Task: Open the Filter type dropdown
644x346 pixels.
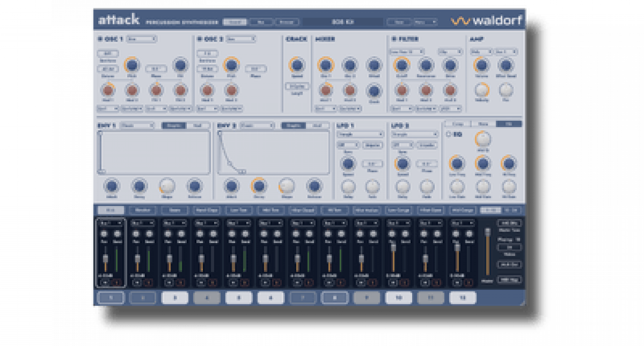Action: tap(407, 51)
